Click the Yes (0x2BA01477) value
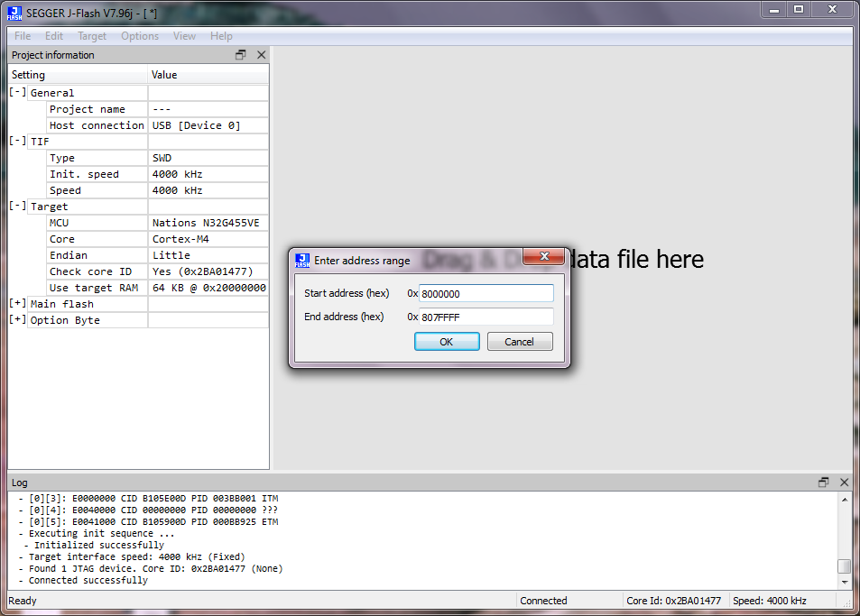Screen dimensions: 860x616 202,271
